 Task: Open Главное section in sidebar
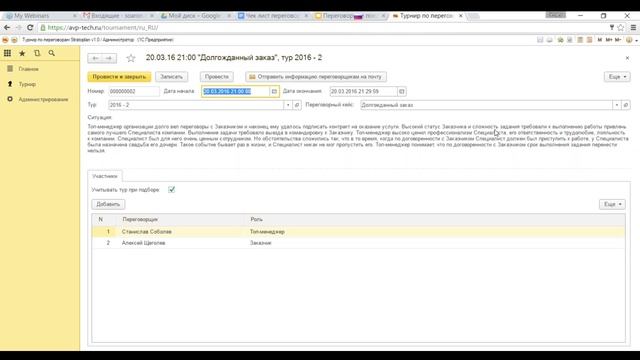click(x=29, y=69)
